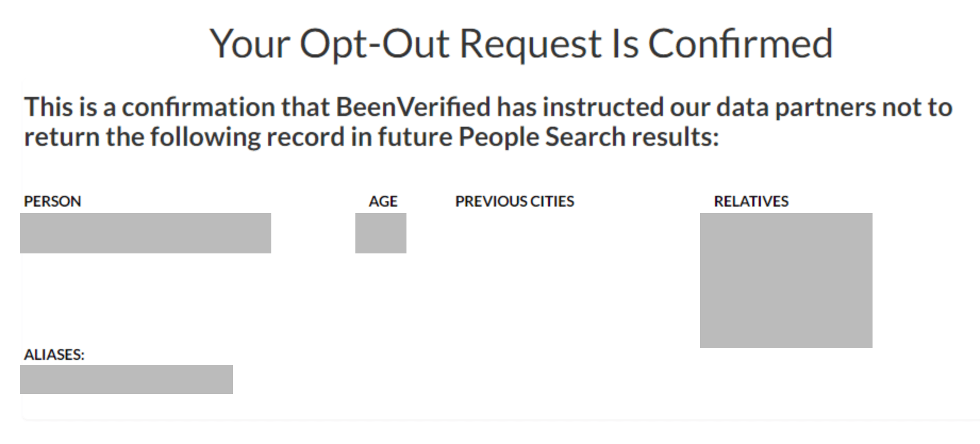Select the RELATIVES column label
Screen dimensions: 980x444
(751, 201)
